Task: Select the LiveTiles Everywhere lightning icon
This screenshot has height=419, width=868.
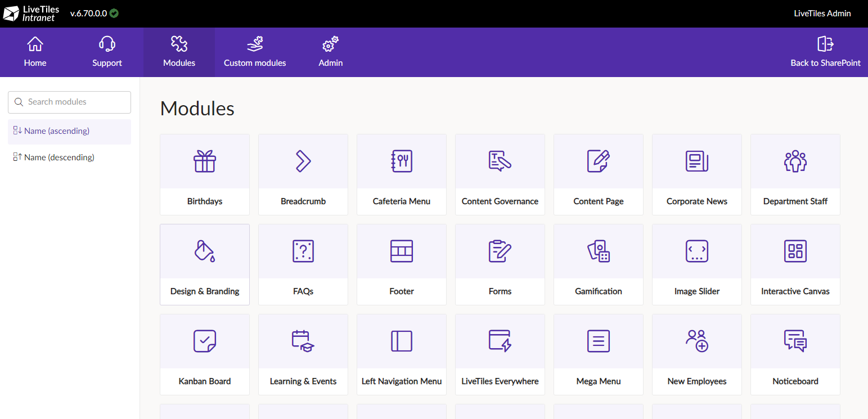Action: click(500, 341)
